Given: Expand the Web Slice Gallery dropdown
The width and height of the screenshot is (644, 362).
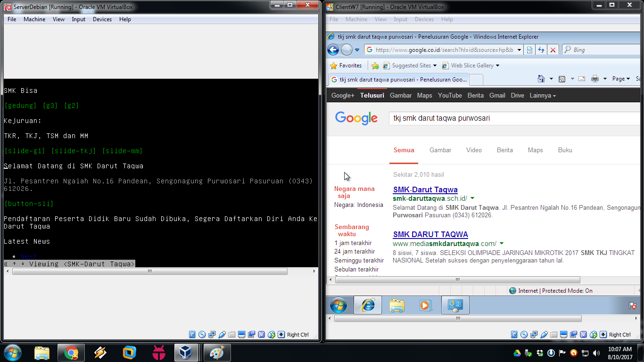Looking at the screenshot, I should pyautogui.click(x=497, y=66).
